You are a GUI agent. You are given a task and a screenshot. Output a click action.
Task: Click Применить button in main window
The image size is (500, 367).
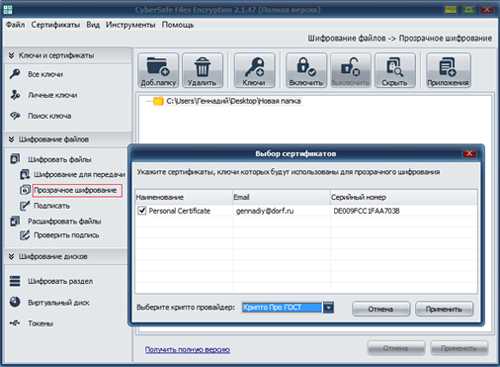pyautogui.click(x=459, y=348)
